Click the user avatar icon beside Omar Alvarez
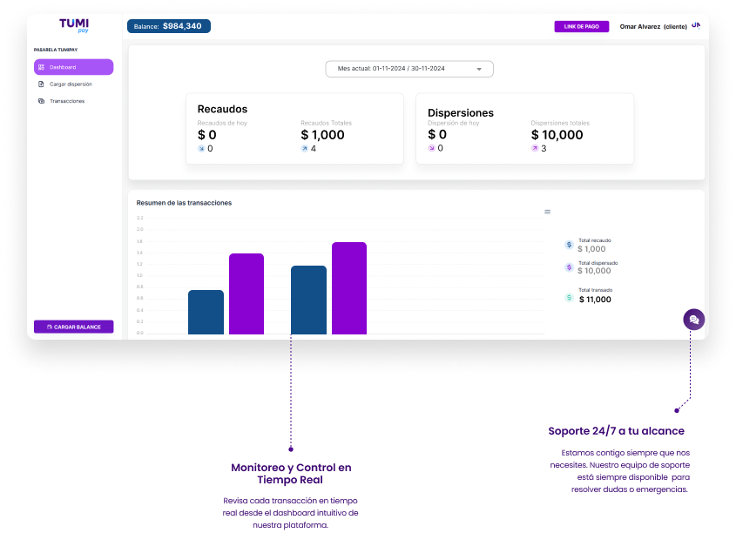The image size is (736, 560). click(696, 26)
